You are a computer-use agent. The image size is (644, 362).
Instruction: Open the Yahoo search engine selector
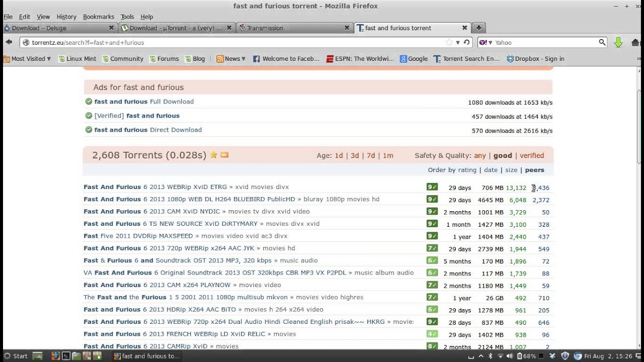pos(486,42)
